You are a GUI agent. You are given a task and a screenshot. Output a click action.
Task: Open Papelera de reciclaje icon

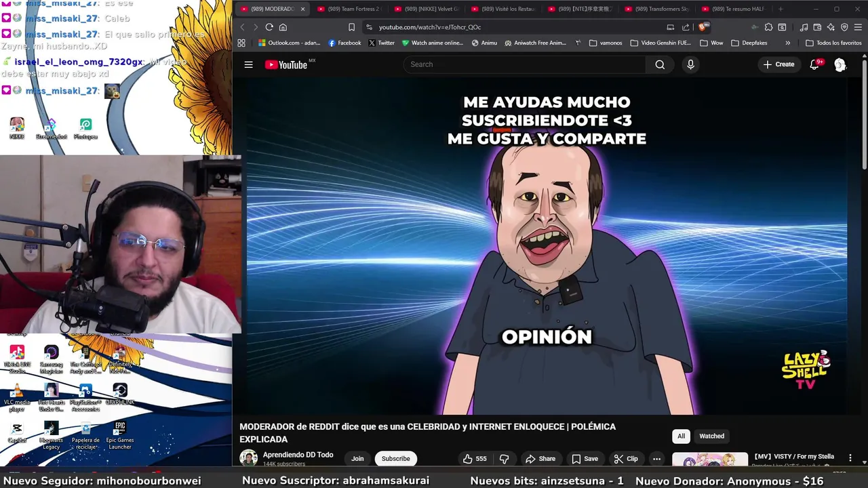[85, 436]
